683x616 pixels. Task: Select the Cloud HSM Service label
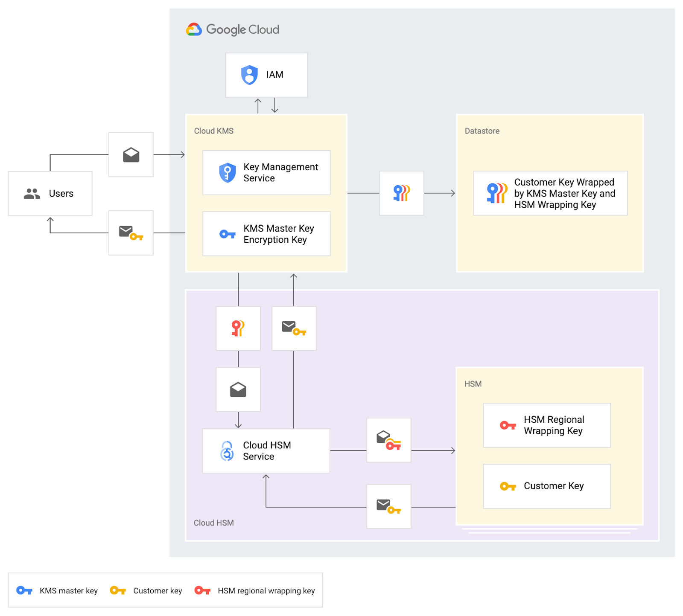pos(267,451)
